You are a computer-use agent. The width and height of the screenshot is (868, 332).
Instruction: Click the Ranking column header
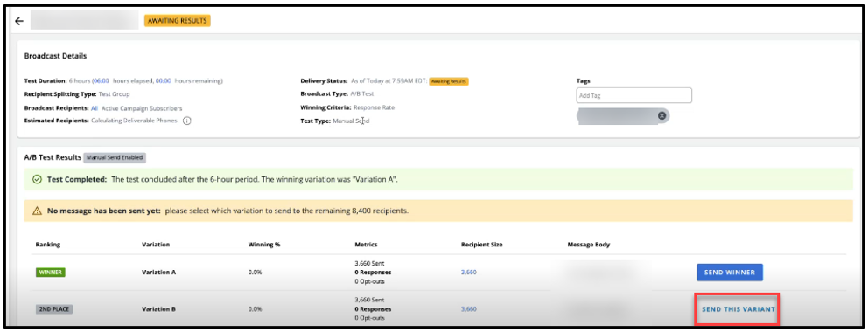[47, 244]
